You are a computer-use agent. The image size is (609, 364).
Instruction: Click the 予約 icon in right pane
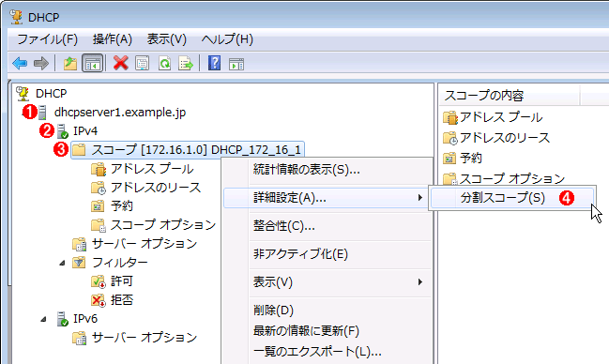pos(449,159)
